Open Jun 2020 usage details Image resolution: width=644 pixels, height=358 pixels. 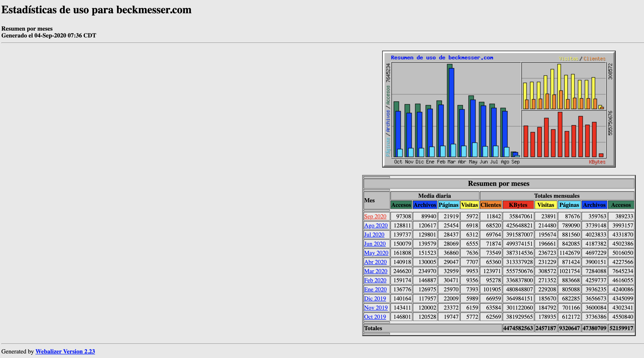375,244
